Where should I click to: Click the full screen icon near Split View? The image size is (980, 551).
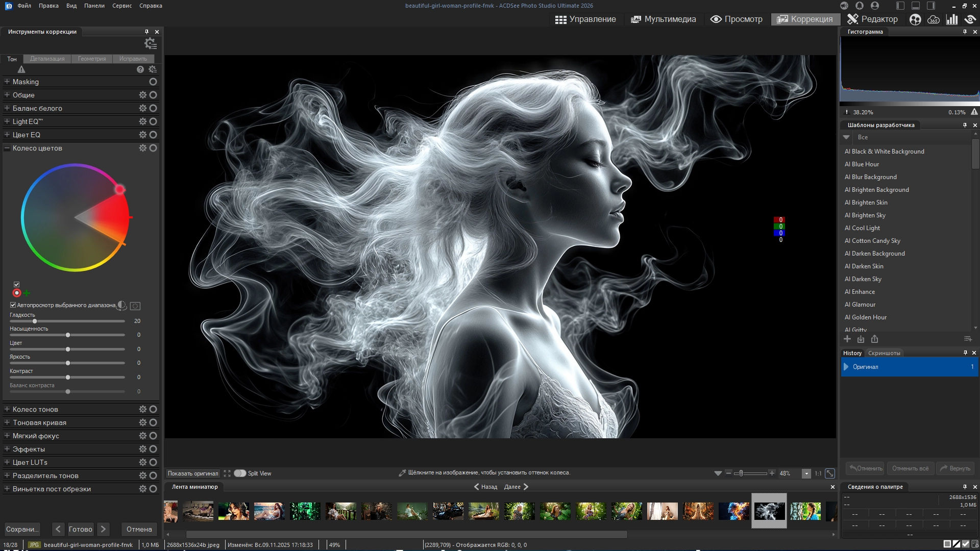tap(227, 473)
